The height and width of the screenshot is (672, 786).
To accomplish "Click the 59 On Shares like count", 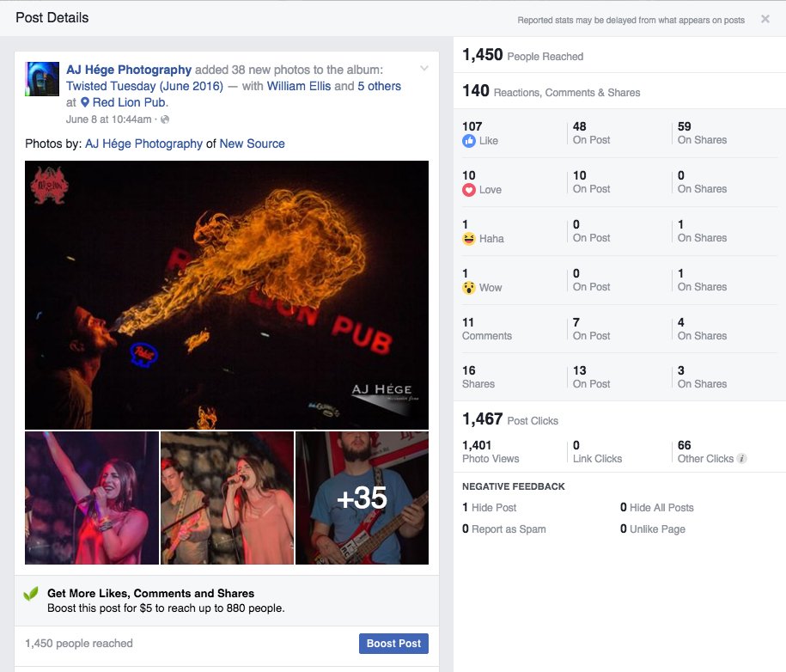I will coord(703,133).
